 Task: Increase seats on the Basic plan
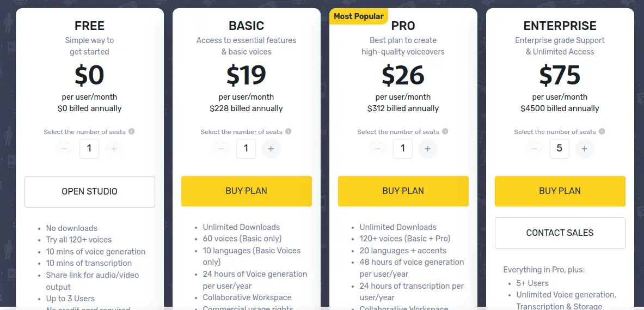point(271,149)
